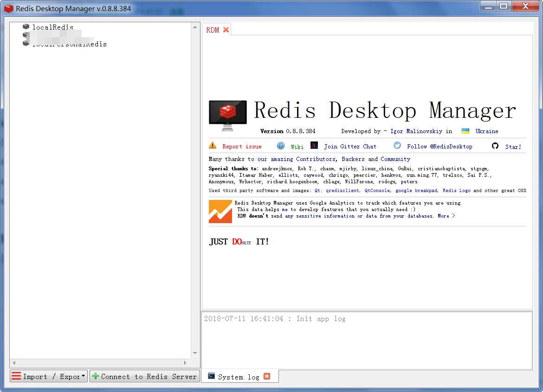
Task: Click the connection list scroll-down arrow
Action: tap(195, 353)
